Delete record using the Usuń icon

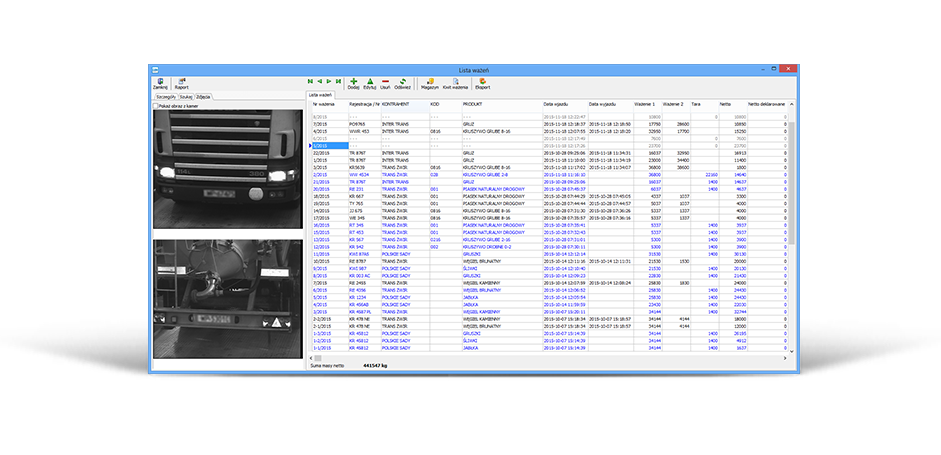click(x=386, y=82)
